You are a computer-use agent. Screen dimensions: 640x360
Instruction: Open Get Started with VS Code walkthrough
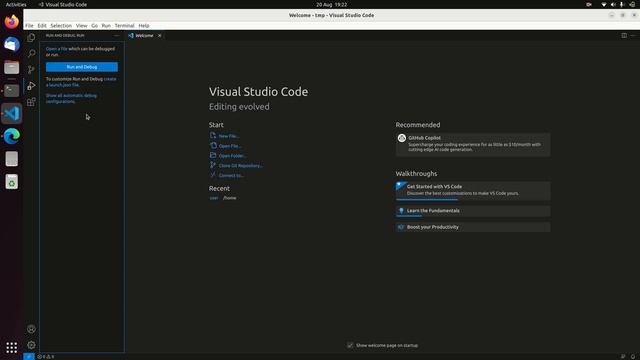click(473, 191)
